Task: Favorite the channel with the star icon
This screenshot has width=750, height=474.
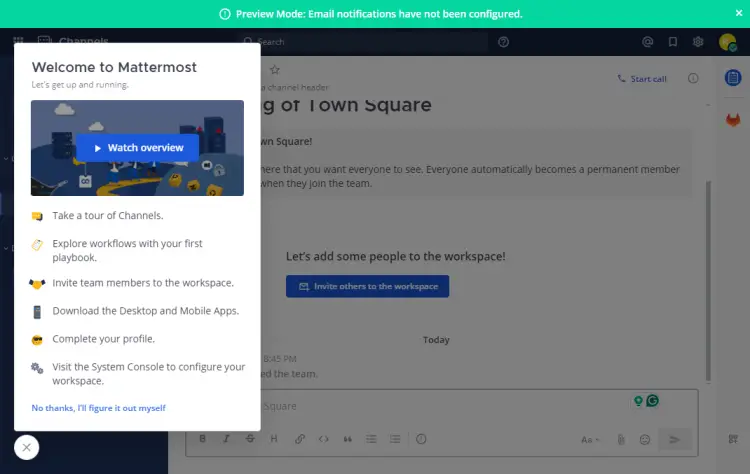Action: click(x=275, y=70)
